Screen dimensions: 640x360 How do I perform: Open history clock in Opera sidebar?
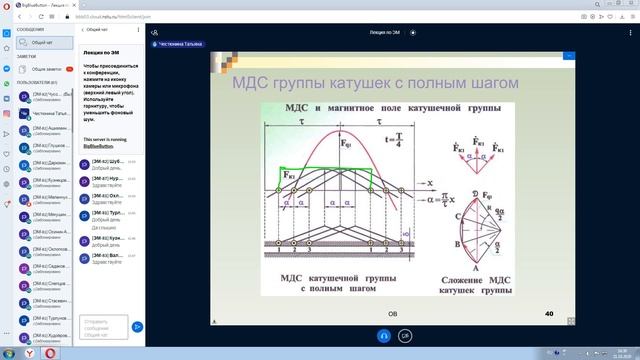pos(7,169)
